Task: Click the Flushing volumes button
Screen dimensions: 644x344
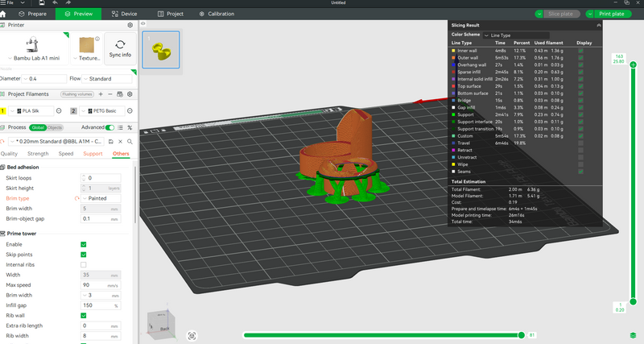Action: click(77, 94)
